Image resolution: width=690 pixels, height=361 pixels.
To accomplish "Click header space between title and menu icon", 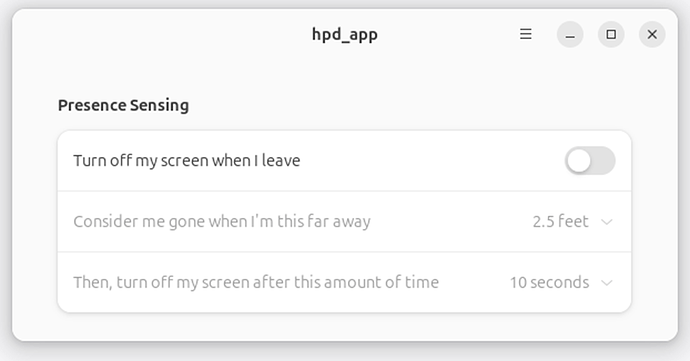I will pyautogui.click(x=448, y=34).
